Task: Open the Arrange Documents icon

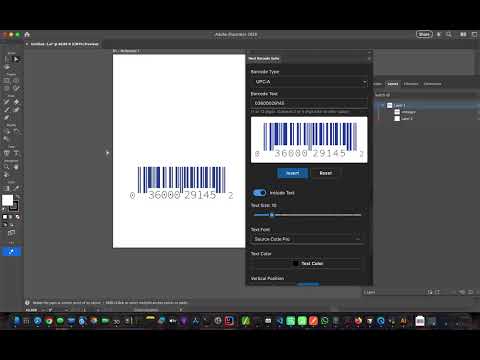Action: [x=463, y=34]
